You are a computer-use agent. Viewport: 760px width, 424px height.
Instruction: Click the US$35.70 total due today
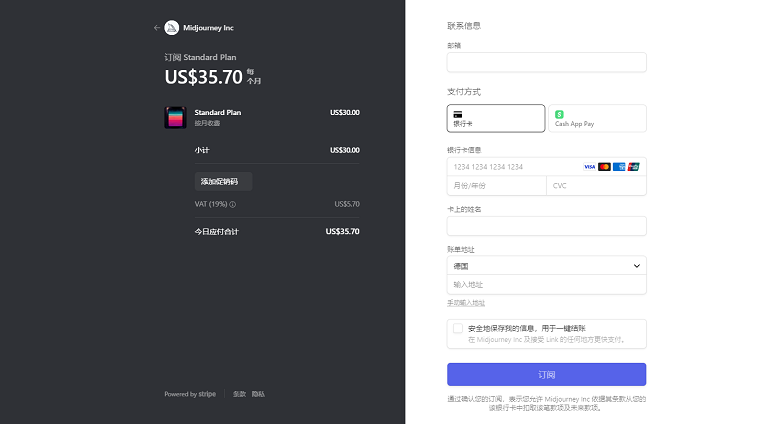coord(342,232)
